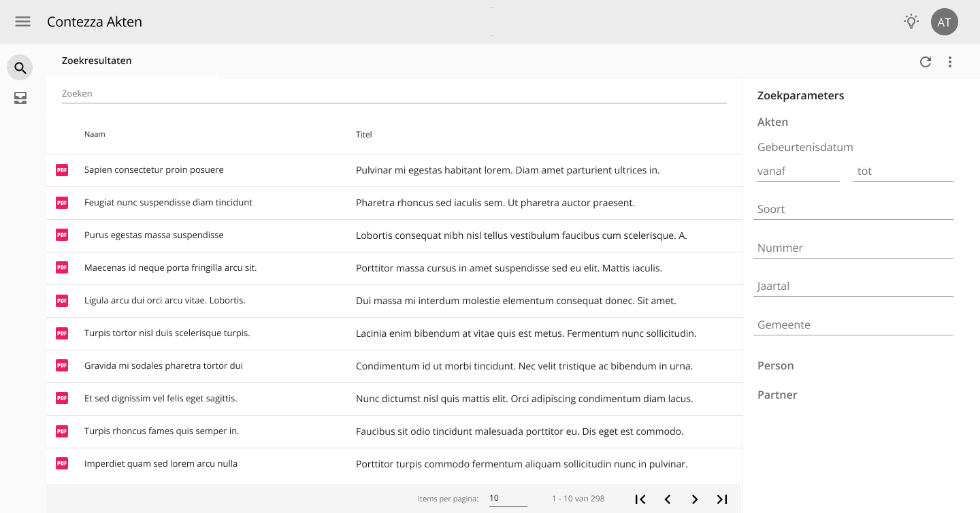Click title 'Pharetra rhoncus sed iaculis sem...'
Viewport: 980px width, 513px height.
click(495, 203)
